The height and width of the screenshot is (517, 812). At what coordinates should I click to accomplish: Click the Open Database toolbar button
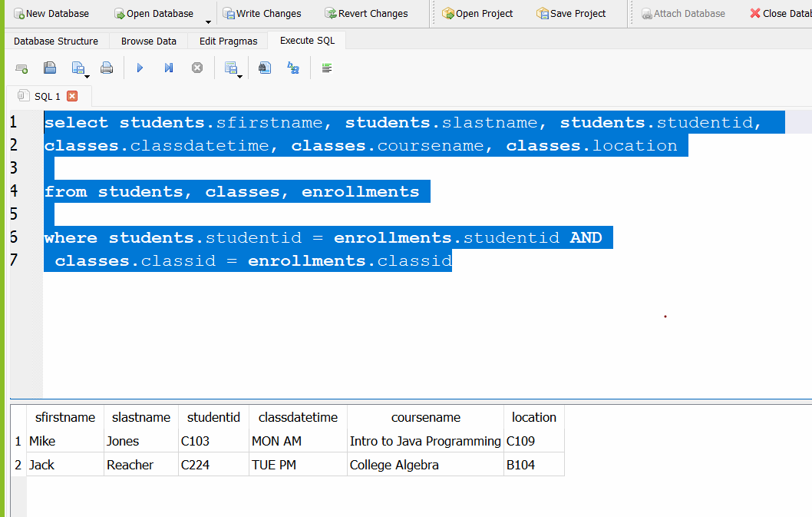(153, 14)
